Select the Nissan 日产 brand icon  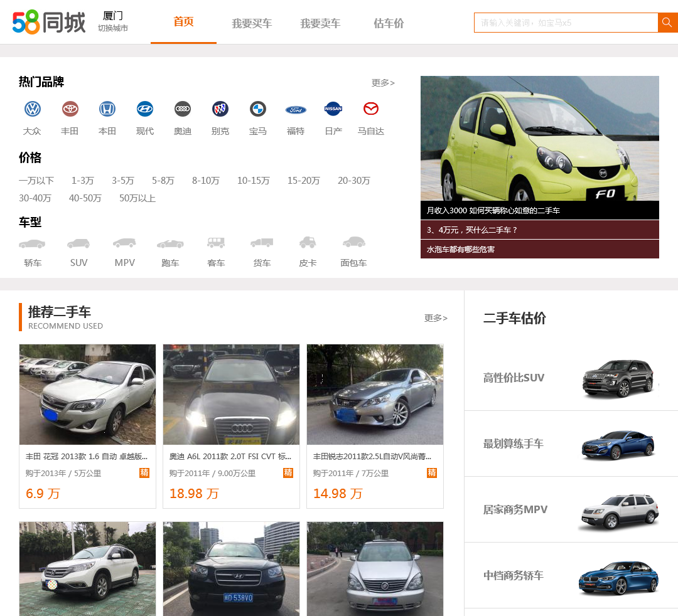coord(333,109)
